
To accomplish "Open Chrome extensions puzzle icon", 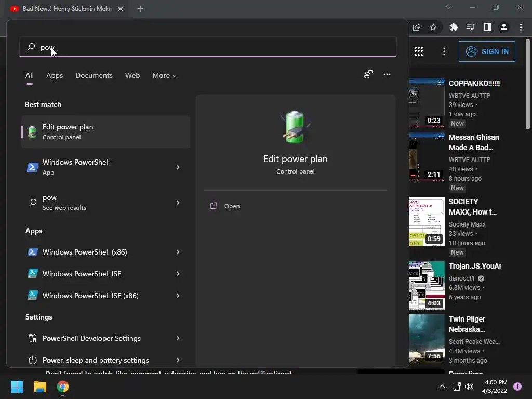I will click(454, 27).
